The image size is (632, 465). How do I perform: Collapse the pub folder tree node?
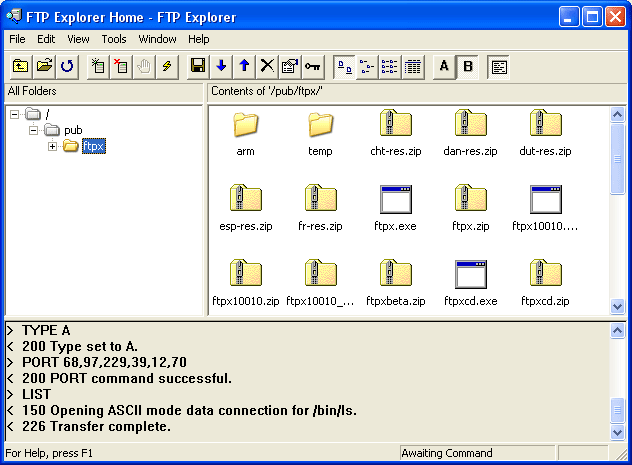pos(34,130)
